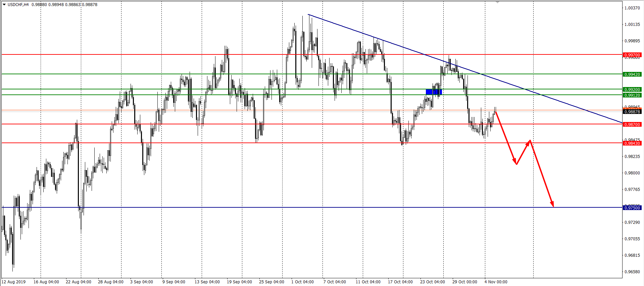This screenshot has width=644, height=286.
Task: Click the green 0.99200 level label
Action: 632,90
